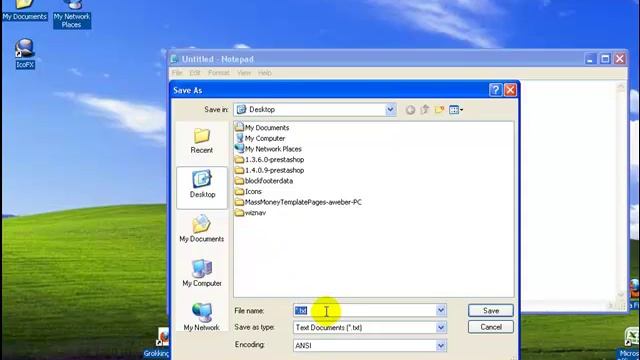Select MassMoneyTemplatePages-aweber-PC folder
The image size is (640, 360).
click(298, 202)
